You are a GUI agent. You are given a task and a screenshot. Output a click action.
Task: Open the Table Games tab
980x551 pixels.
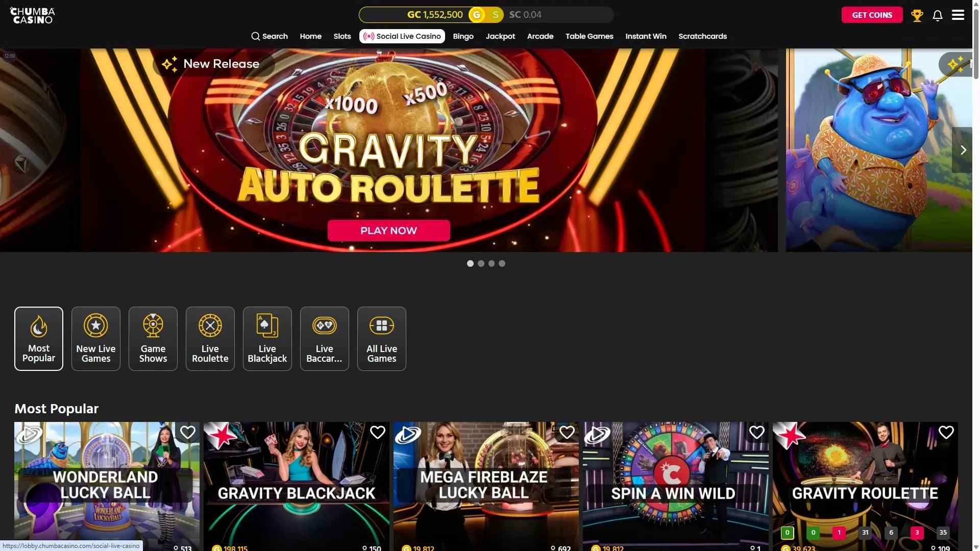[589, 36]
